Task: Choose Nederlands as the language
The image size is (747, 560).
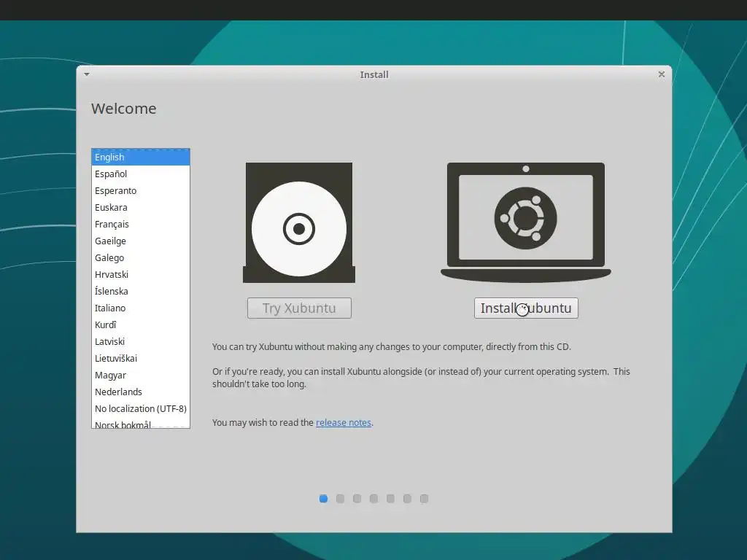Action: [x=141, y=392]
